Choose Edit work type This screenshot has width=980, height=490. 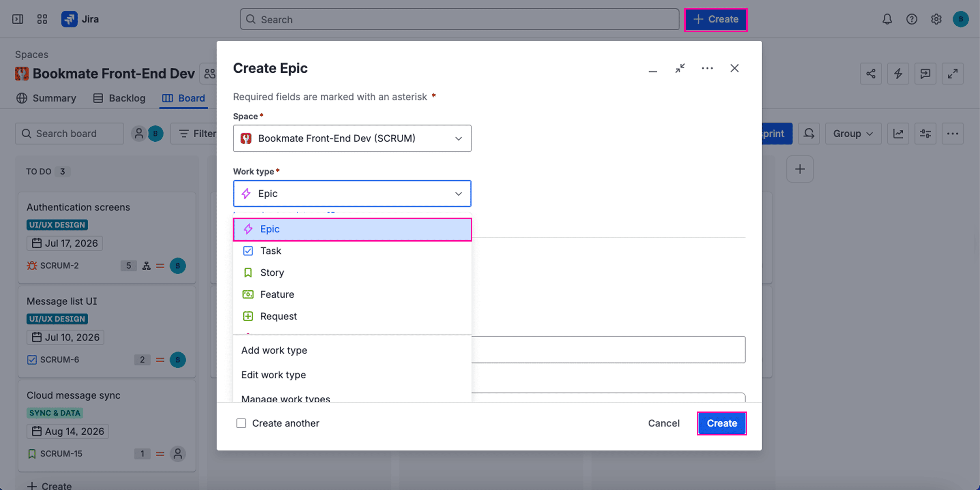click(352, 375)
